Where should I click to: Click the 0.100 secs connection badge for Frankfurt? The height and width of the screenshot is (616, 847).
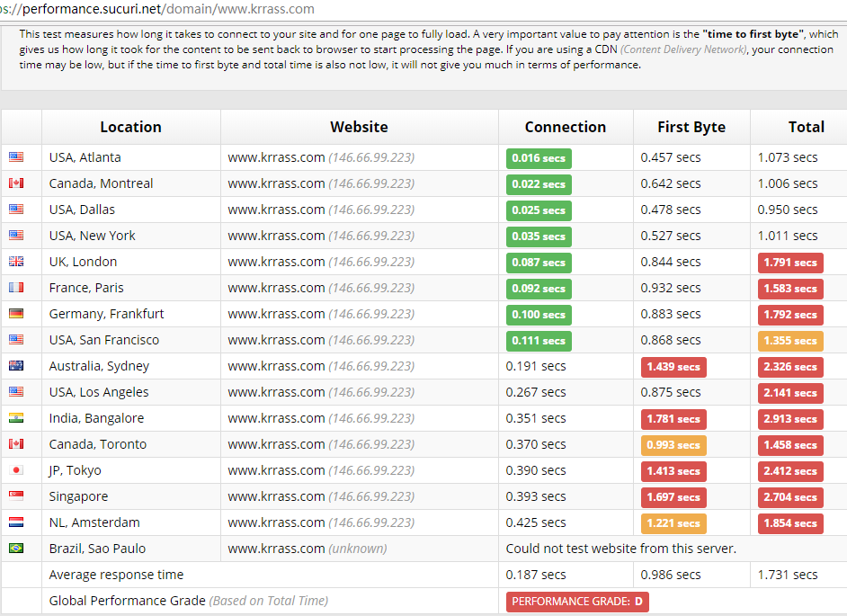click(x=539, y=315)
